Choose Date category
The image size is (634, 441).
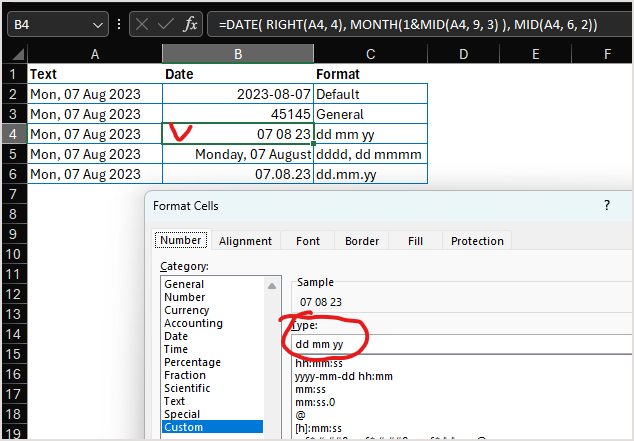212,336
